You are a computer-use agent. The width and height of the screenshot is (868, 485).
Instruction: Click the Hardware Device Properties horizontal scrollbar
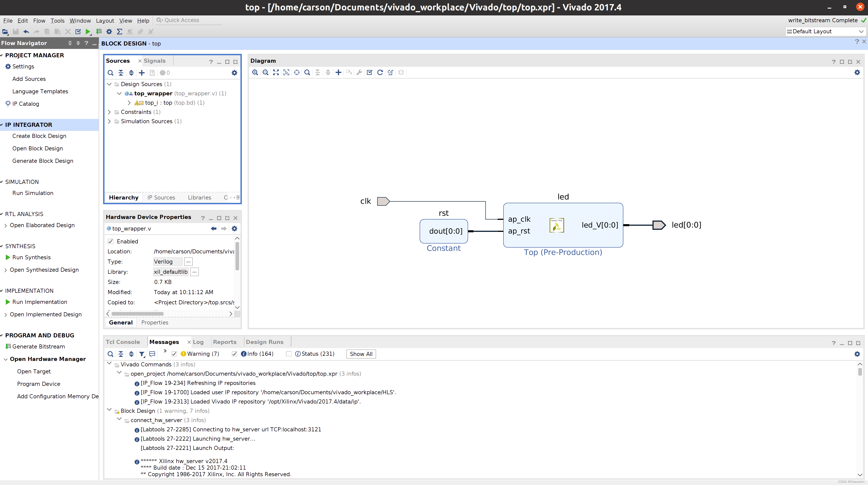coord(138,314)
